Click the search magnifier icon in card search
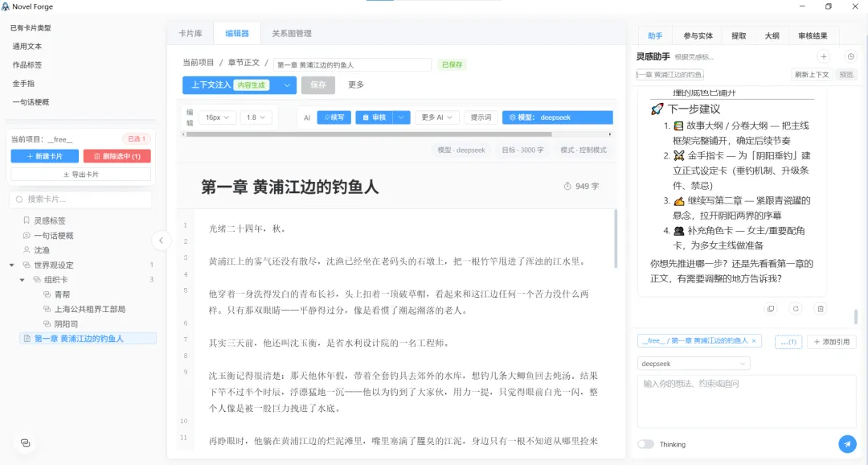The height and width of the screenshot is (465, 868). [19, 199]
